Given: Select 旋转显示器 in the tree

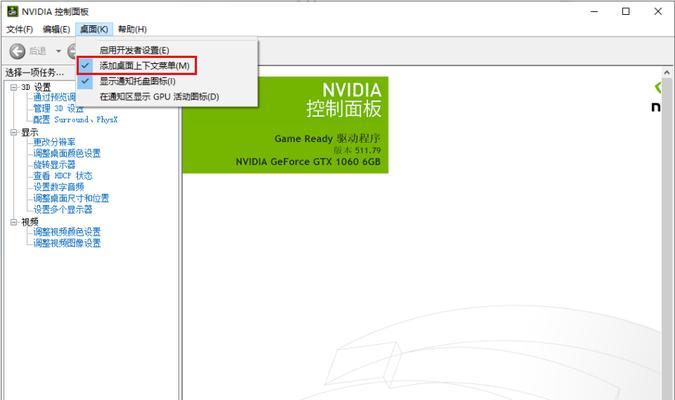Looking at the screenshot, I should coord(54,164).
